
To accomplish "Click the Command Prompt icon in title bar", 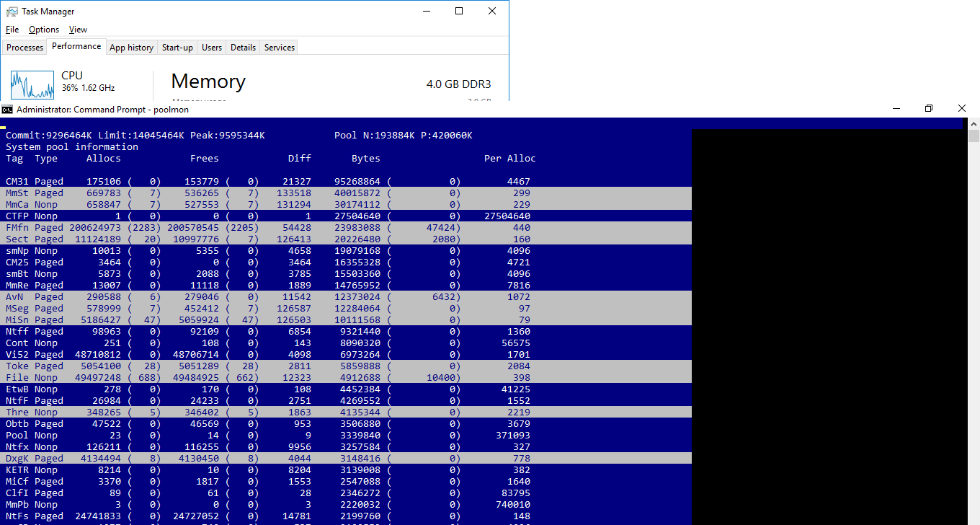I will click(7, 109).
